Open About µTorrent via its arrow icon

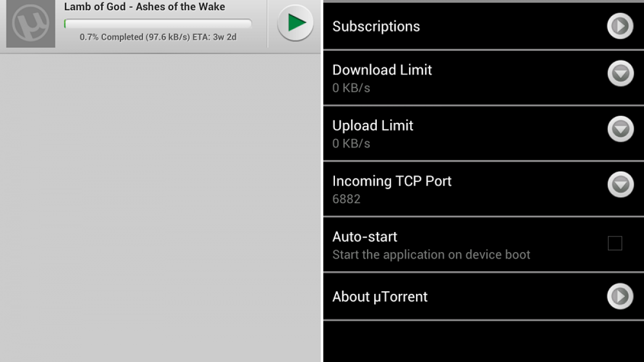pyautogui.click(x=620, y=297)
